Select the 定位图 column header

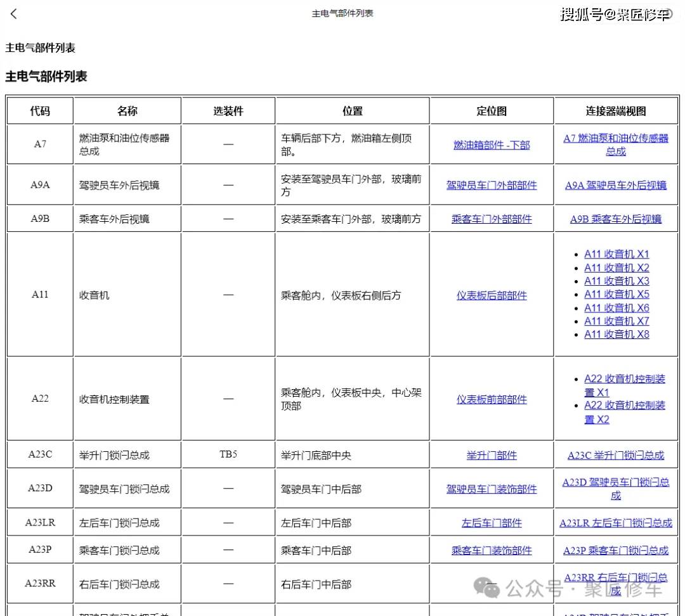(492, 111)
